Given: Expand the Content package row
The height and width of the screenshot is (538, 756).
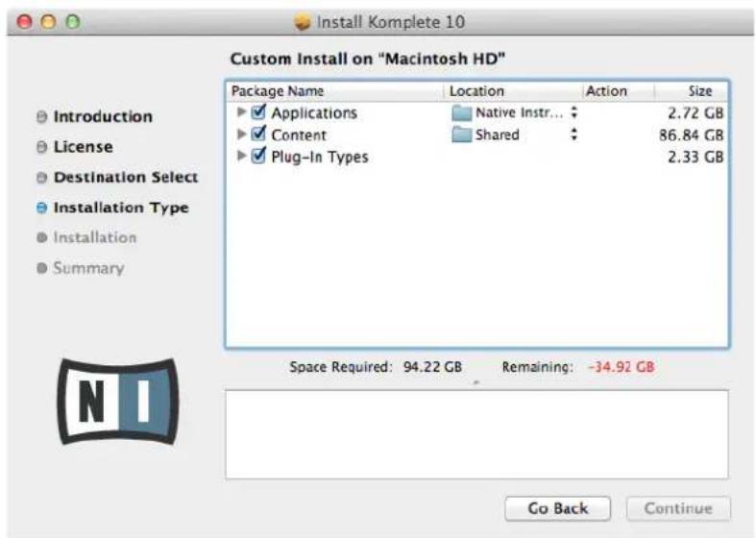Looking at the screenshot, I should pos(241,134).
